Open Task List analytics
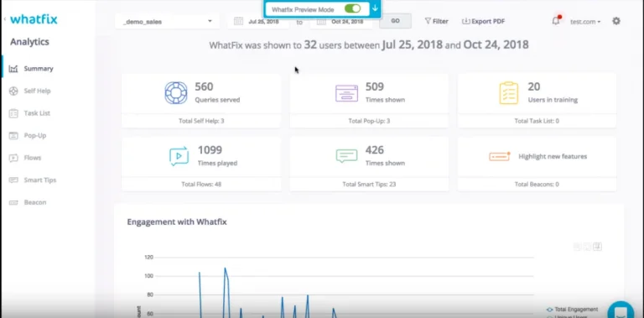This screenshot has width=644, height=318. pos(37,113)
